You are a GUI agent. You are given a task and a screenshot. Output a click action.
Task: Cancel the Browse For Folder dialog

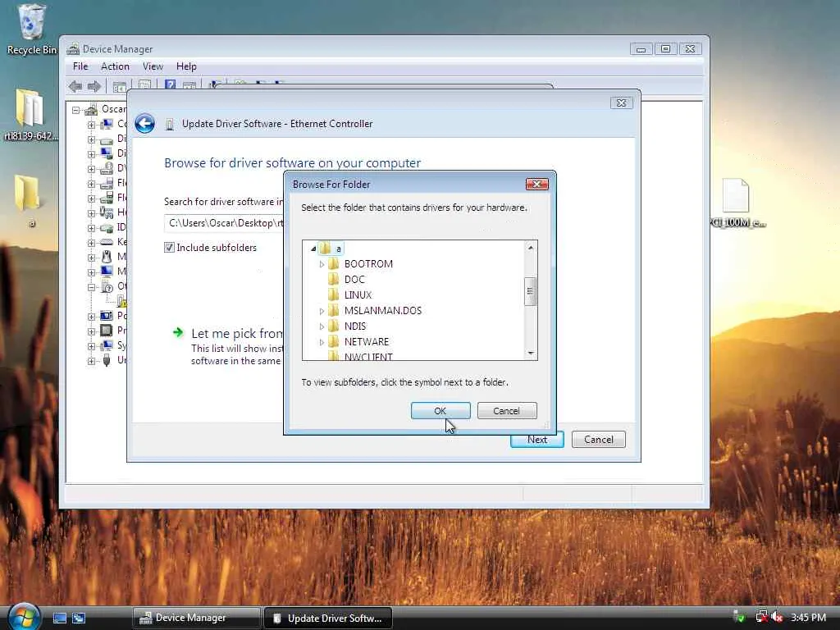click(506, 411)
